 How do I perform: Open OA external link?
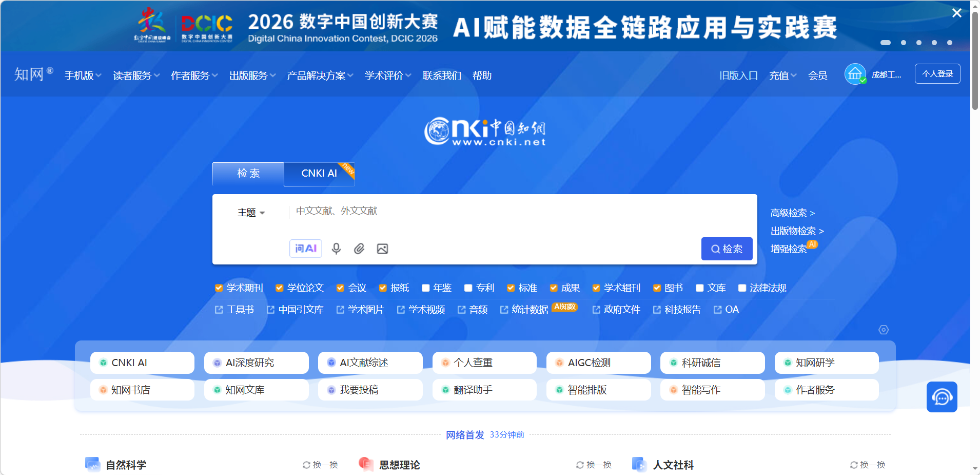pyautogui.click(x=726, y=310)
